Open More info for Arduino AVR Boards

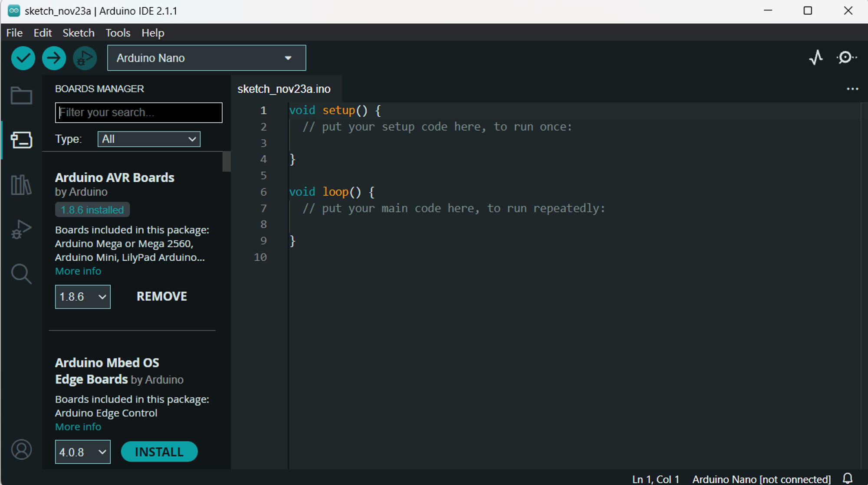(x=78, y=271)
